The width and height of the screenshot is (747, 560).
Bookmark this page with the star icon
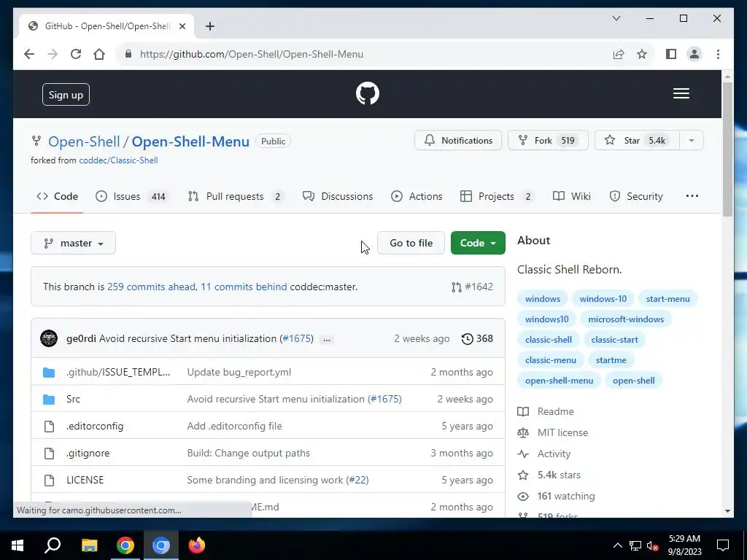[642, 54]
